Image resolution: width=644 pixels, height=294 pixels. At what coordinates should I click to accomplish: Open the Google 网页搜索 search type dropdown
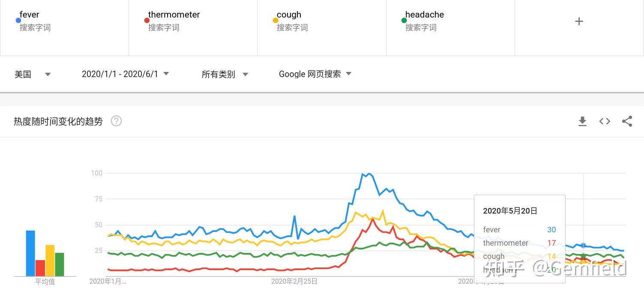[315, 74]
